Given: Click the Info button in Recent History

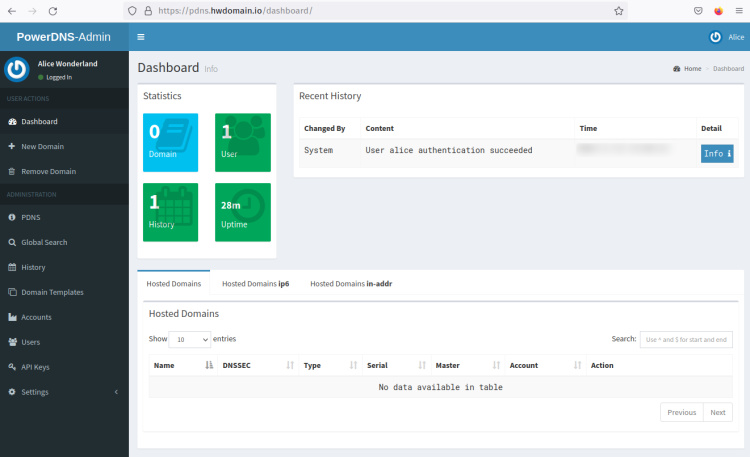Looking at the screenshot, I should pyautogui.click(x=717, y=153).
